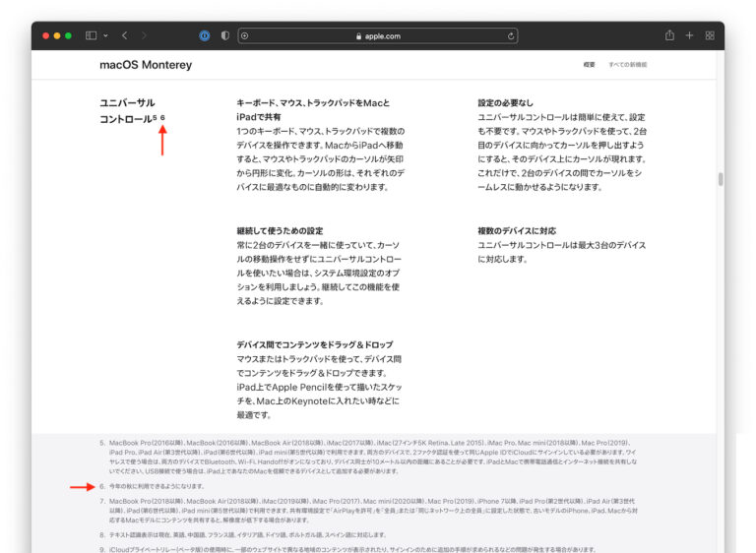The width and height of the screenshot is (756, 553).
Task: Click footnote text 今年の秋に利用できるようになります
Action: coord(157,486)
